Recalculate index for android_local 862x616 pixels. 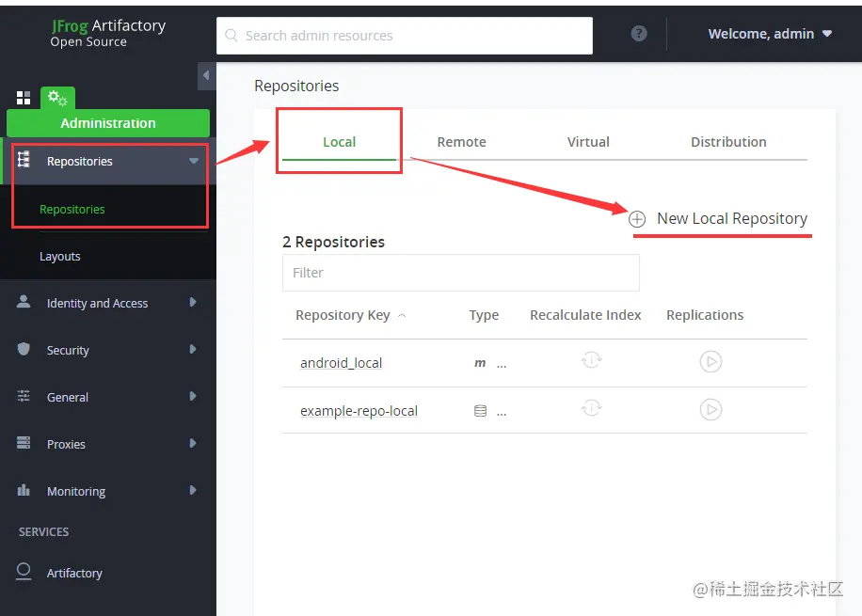pyautogui.click(x=592, y=360)
